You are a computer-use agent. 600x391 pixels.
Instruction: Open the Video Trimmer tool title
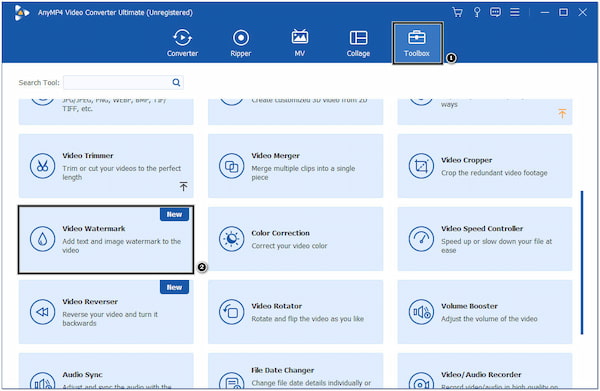tap(88, 156)
